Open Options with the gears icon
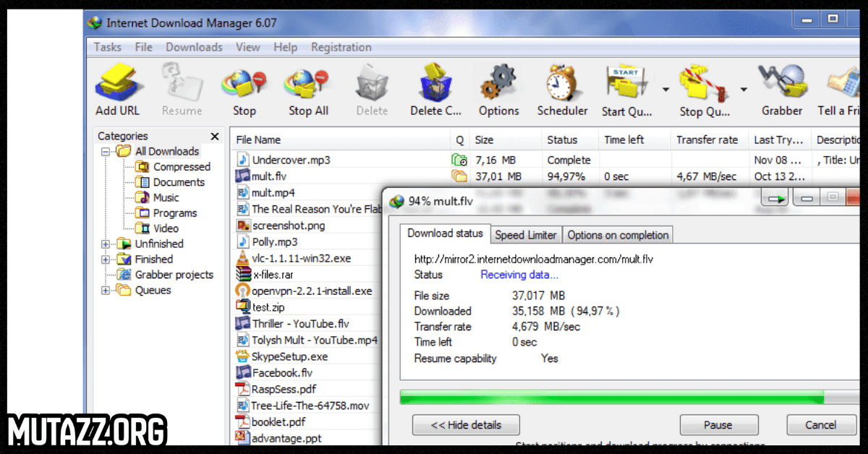868x454 pixels. click(498, 84)
